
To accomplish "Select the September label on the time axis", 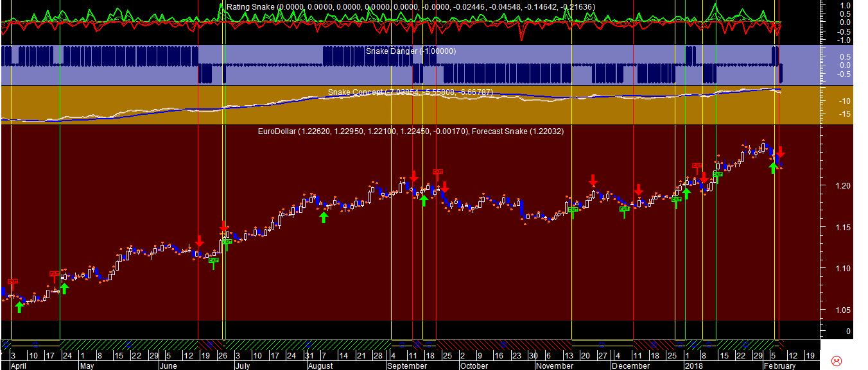I will tap(407, 366).
